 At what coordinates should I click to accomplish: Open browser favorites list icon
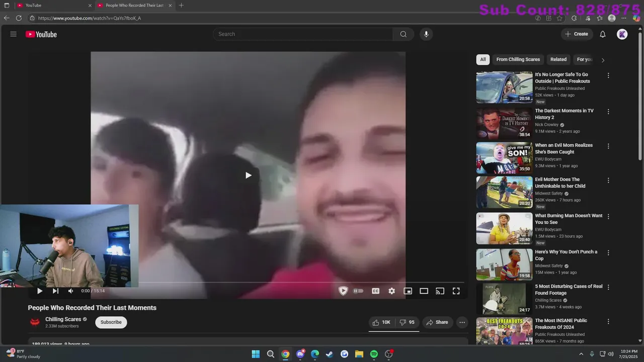[x=600, y=18]
